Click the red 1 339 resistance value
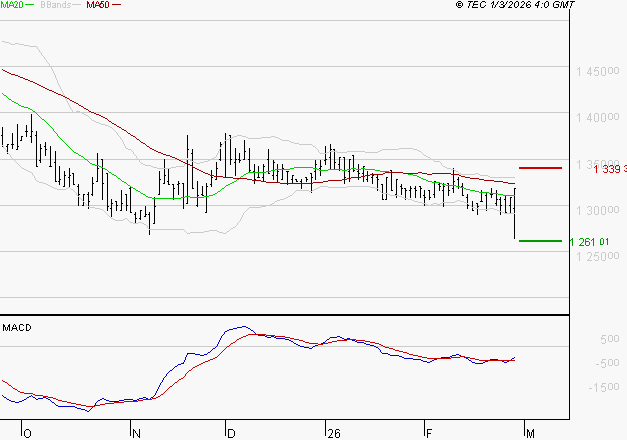 610,169
